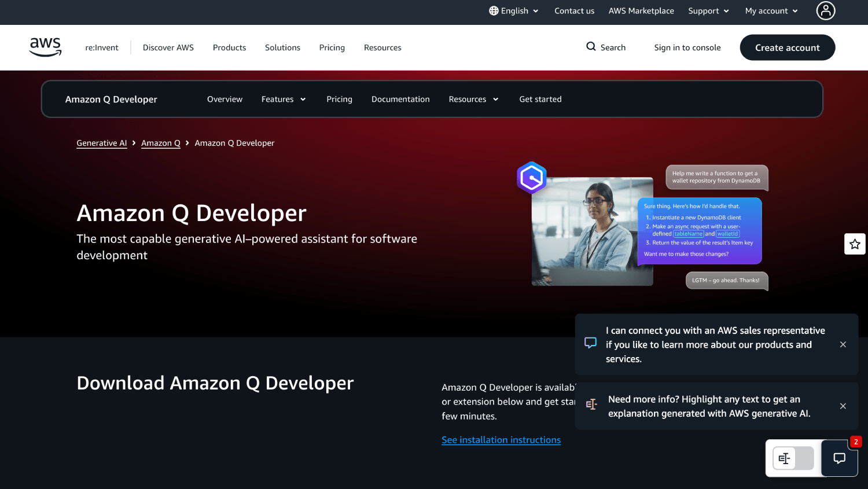This screenshot has height=489, width=868.
Task: Click the globe language icon
Action: (494, 10)
